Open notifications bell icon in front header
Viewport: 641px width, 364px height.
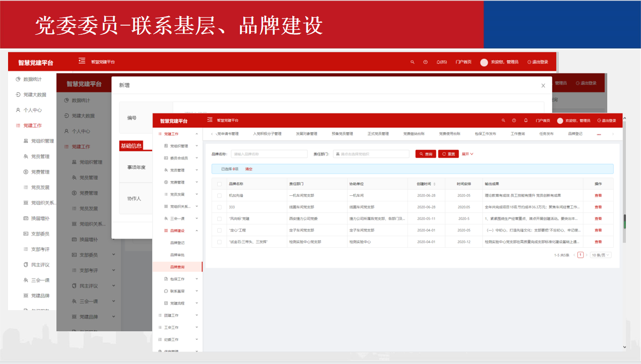tap(526, 121)
